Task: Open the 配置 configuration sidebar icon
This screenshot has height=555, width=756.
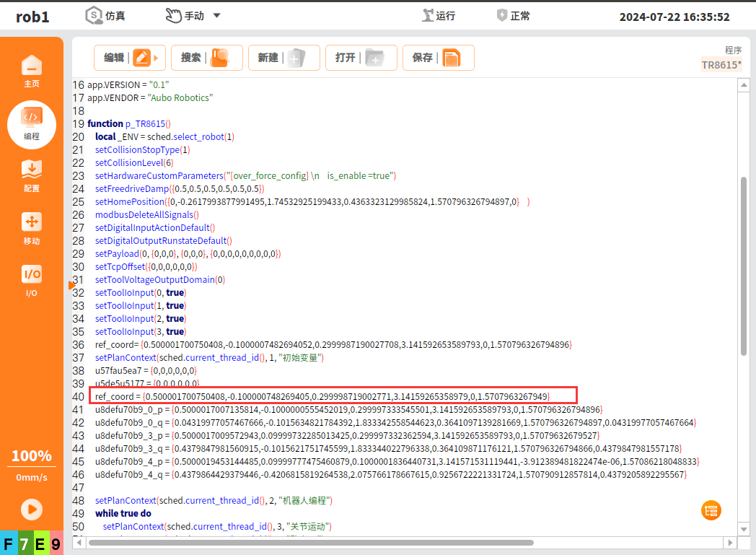Action: (32, 176)
